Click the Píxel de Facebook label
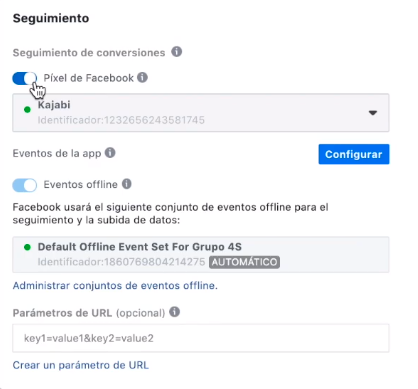The height and width of the screenshot is (389, 418). (89, 78)
